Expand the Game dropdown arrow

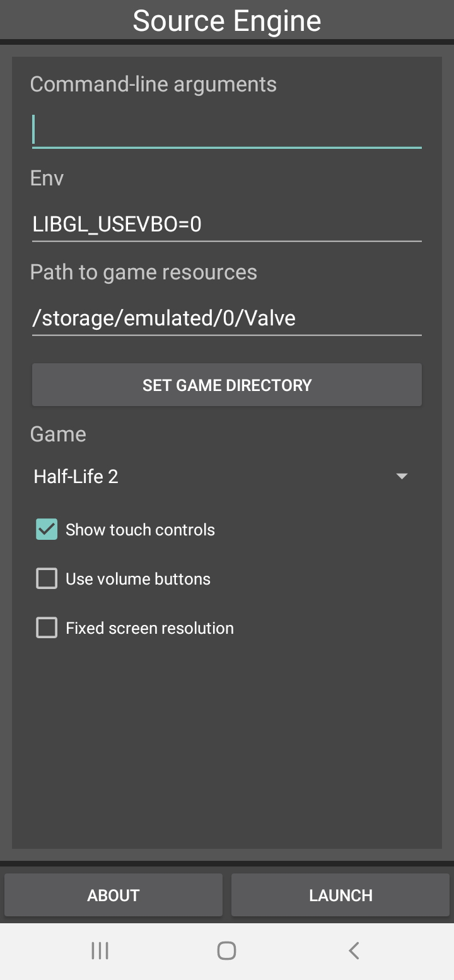(402, 476)
